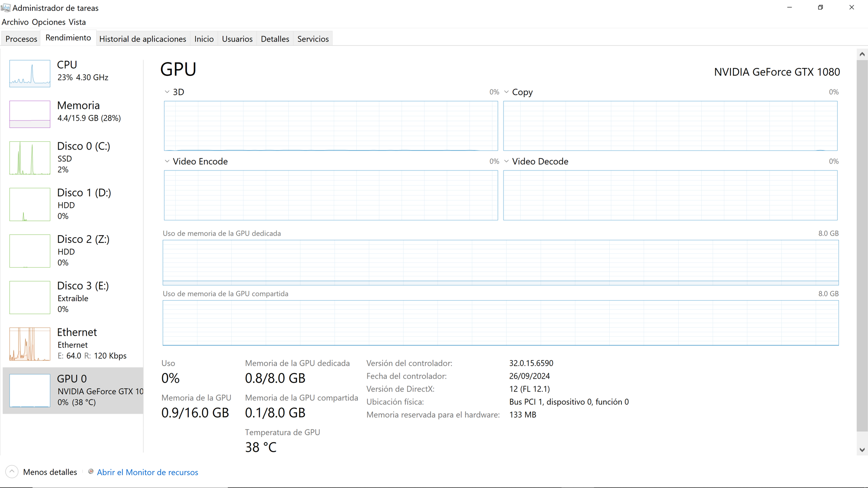This screenshot has height=488, width=868.
Task: Open Abrir el Monitor de recursos link
Action: 148,472
